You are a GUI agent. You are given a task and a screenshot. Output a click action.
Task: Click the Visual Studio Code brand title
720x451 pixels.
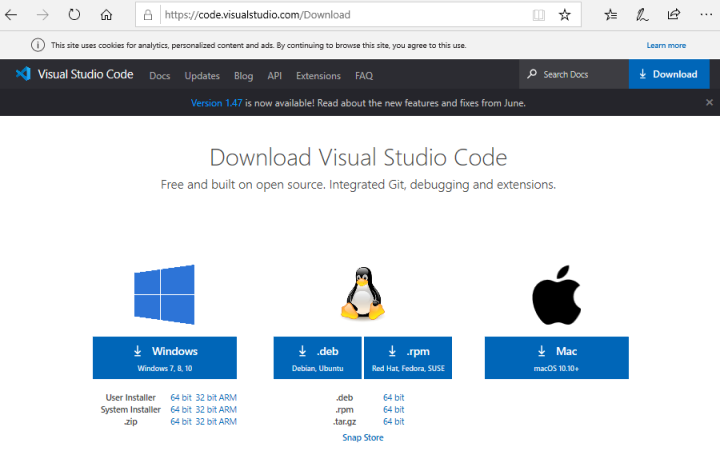(x=85, y=74)
